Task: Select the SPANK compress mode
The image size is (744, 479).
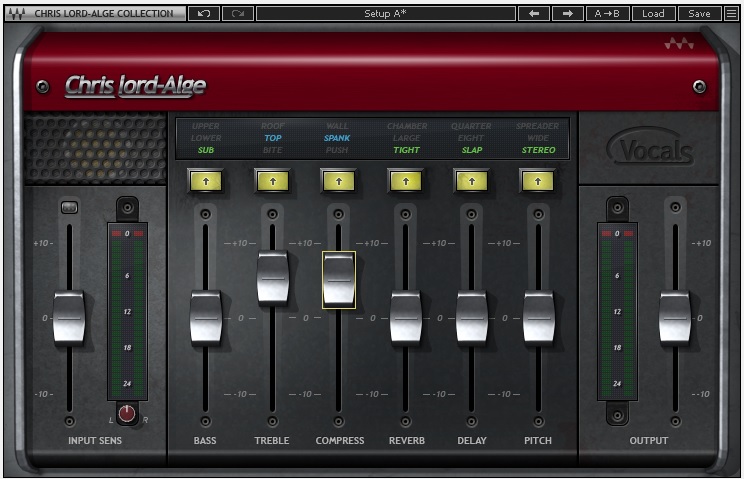Action: [337, 138]
